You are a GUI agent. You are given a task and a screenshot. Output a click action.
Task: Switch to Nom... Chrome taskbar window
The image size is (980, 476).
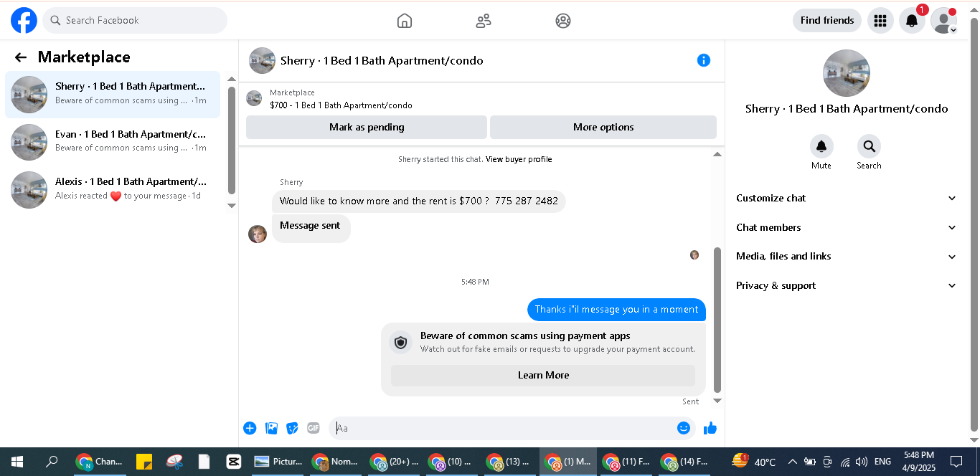(x=335, y=462)
